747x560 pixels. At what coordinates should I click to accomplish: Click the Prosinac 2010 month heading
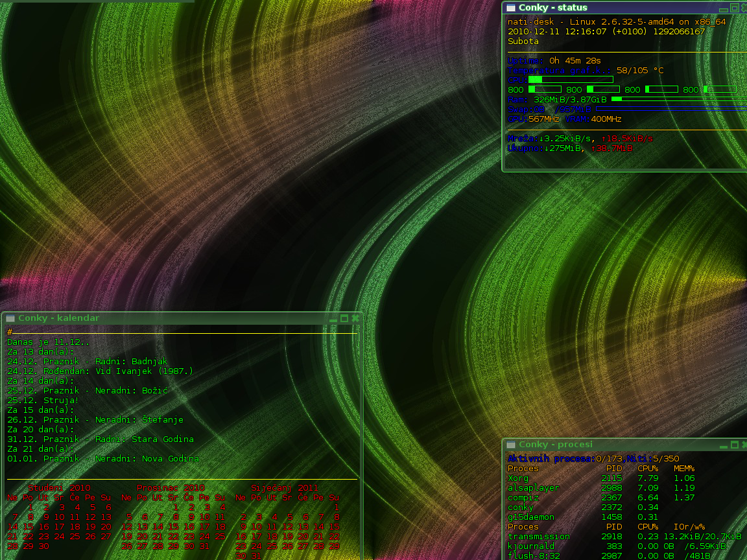171,487
